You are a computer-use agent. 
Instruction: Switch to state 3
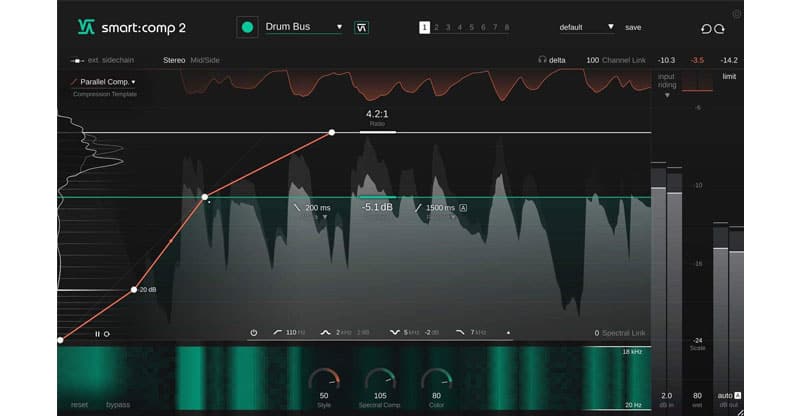click(x=448, y=28)
